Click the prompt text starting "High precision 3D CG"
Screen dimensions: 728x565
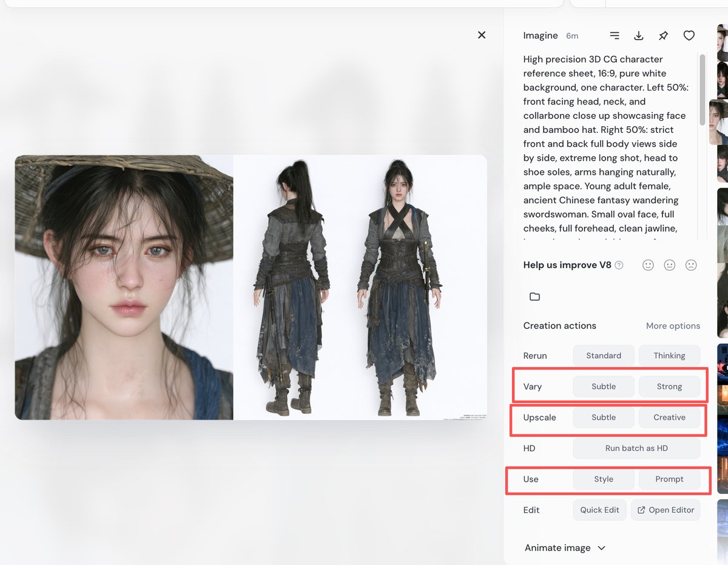click(607, 147)
